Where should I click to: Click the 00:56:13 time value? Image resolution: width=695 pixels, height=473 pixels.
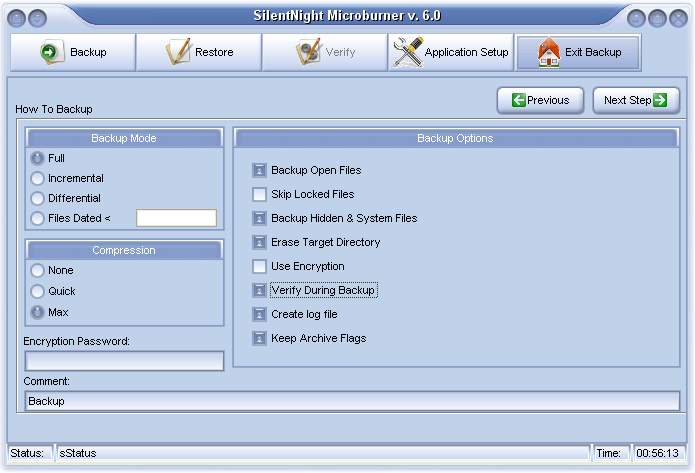pyautogui.click(x=657, y=453)
